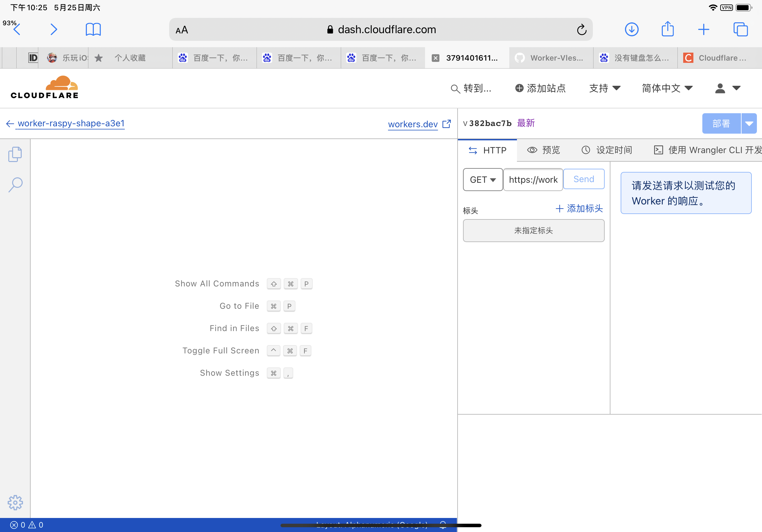Viewport: 762px width, 532px height.
Task: Open the tab overview icon
Action: click(x=740, y=30)
